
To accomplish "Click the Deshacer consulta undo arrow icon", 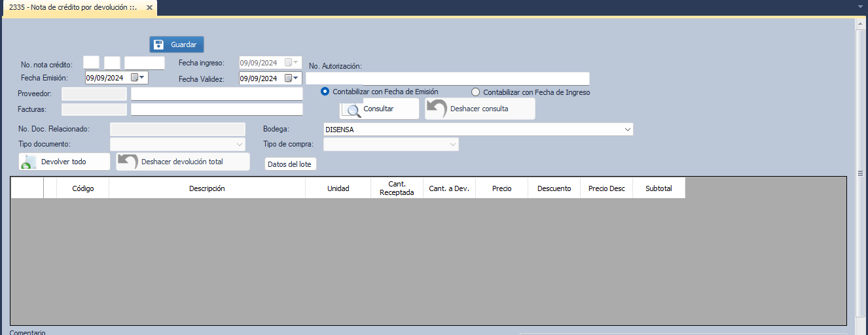I will [437, 109].
